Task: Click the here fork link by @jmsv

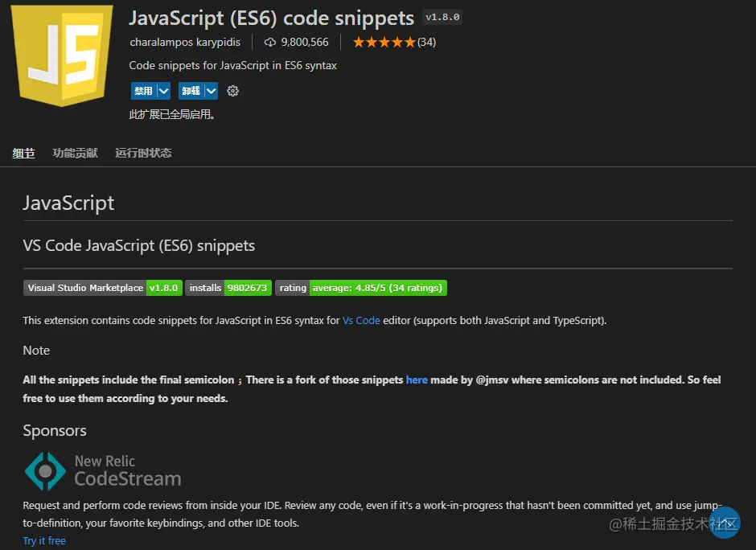Action: (417, 380)
